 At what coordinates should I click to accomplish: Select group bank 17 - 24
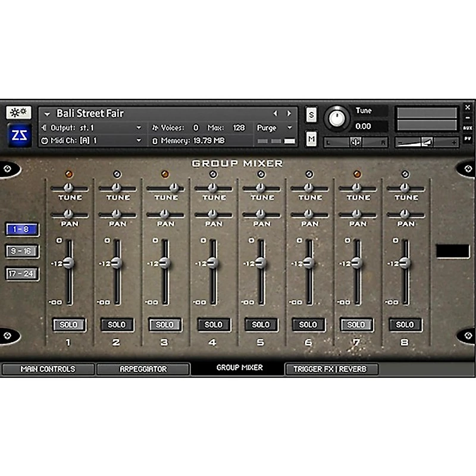(x=21, y=274)
